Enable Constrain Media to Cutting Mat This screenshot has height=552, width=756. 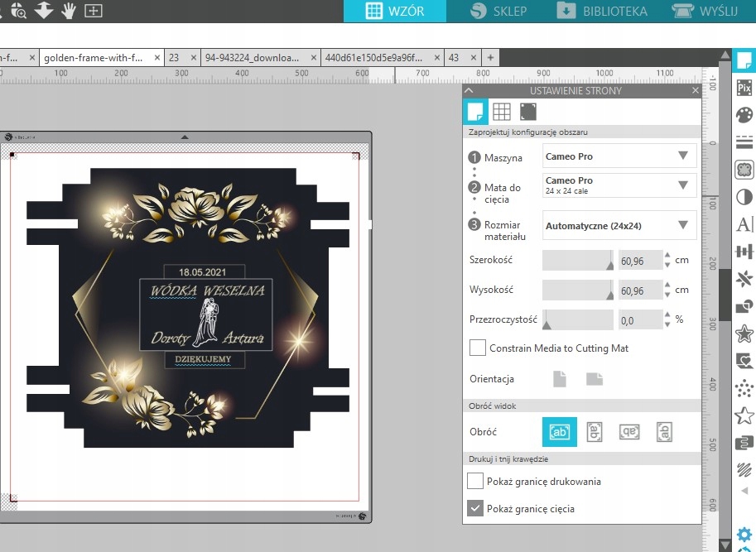pos(477,348)
